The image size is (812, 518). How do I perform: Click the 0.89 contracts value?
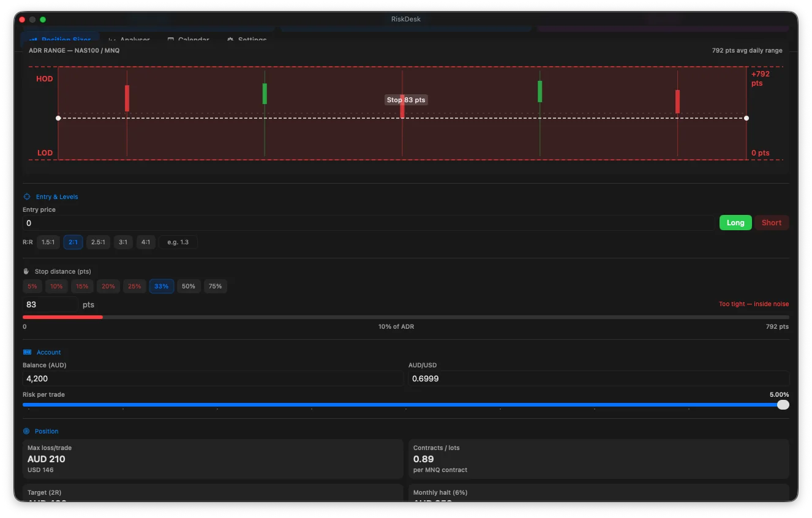coord(423,459)
